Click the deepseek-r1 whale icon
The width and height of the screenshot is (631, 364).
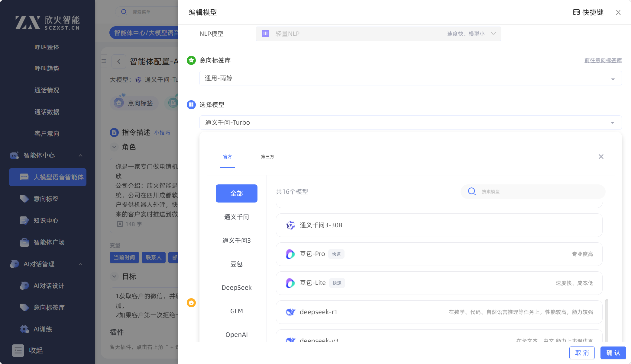point(290,312)
